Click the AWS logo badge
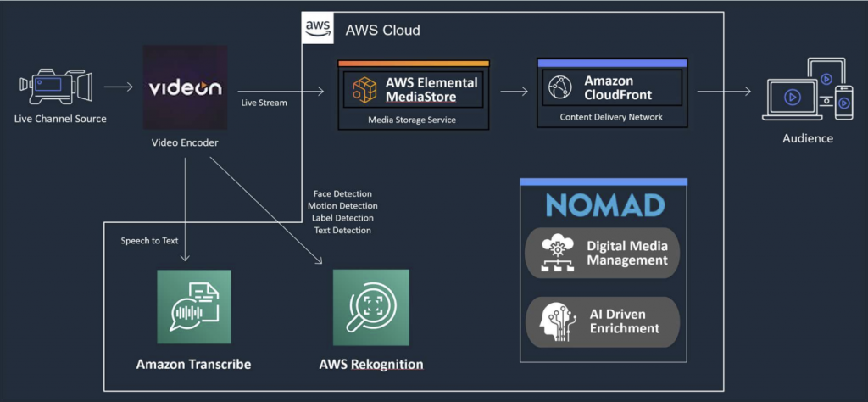The image size is (868, 402). coord(319,28)
